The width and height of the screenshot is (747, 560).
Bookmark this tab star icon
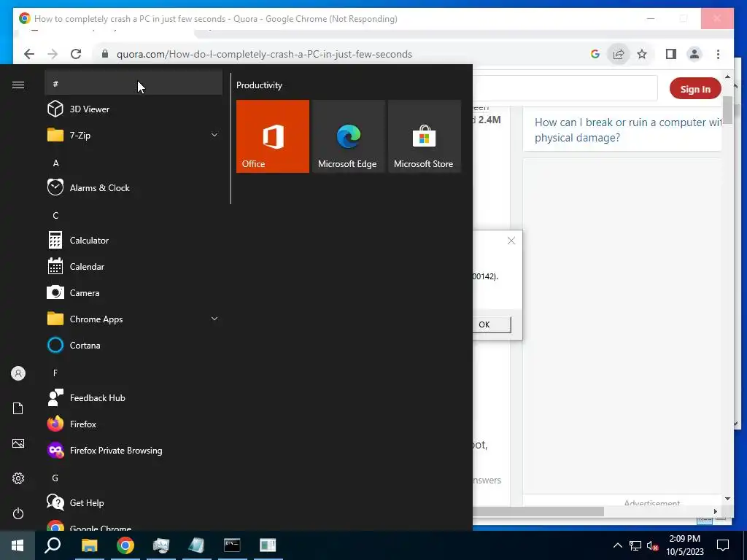(x=642, y=54)
